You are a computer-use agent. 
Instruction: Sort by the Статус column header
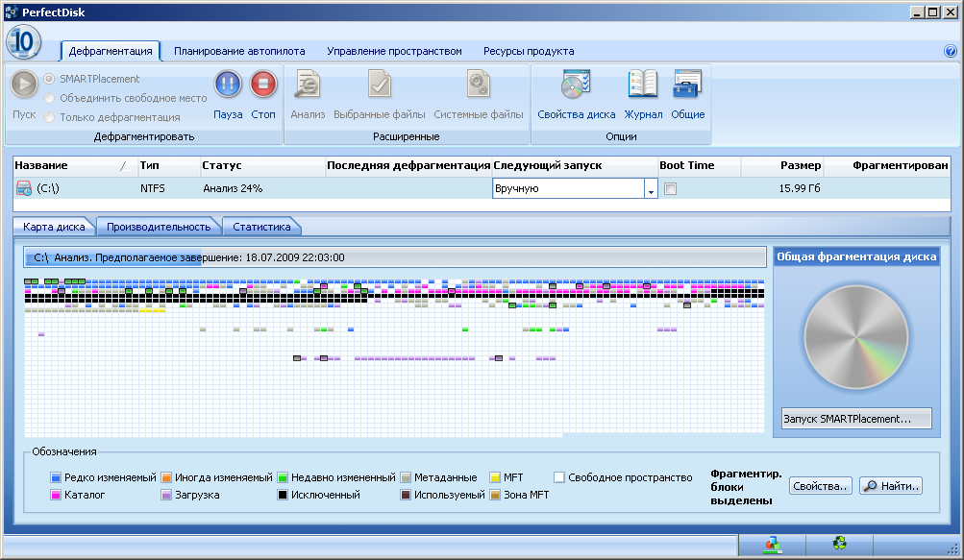(262, 165)
